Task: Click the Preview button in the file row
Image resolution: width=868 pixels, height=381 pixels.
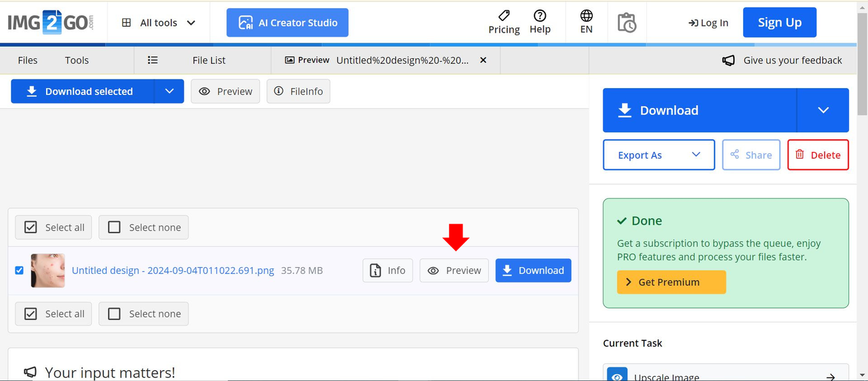Action: 454,270
